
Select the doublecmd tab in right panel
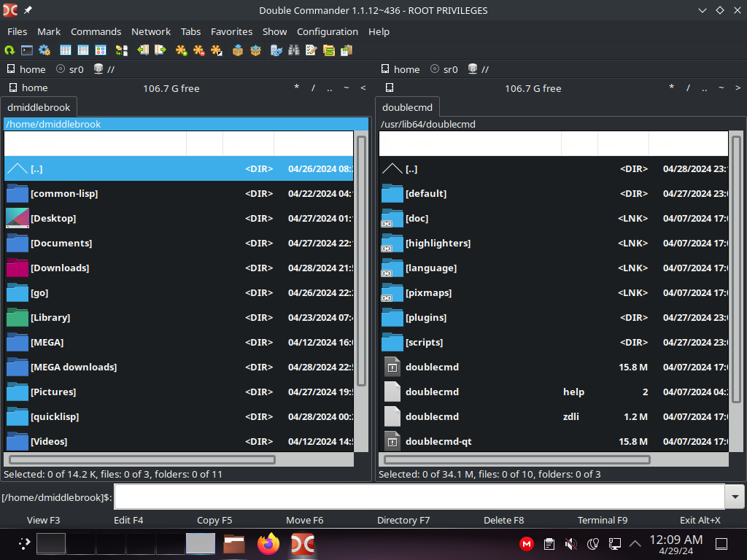(x=407, y=107)
